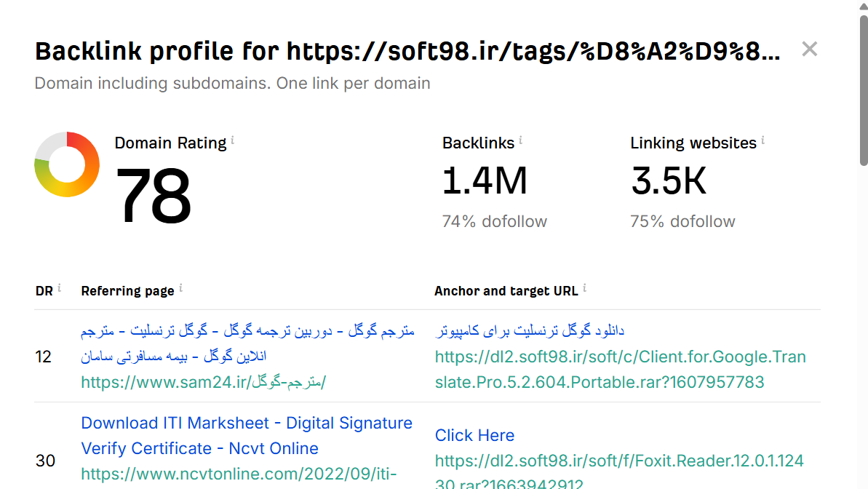This screenshot has width=868, height=489.
Task: Open the Persian referring page title link
Action: click(247, 343)
